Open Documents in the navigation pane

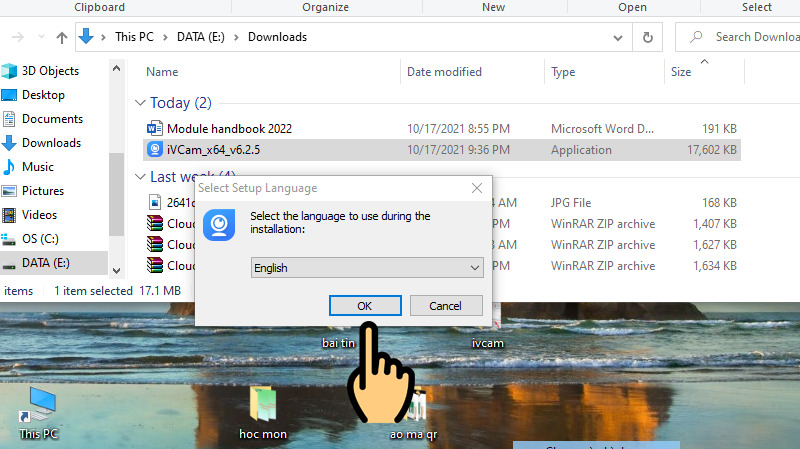click(52, 119)
